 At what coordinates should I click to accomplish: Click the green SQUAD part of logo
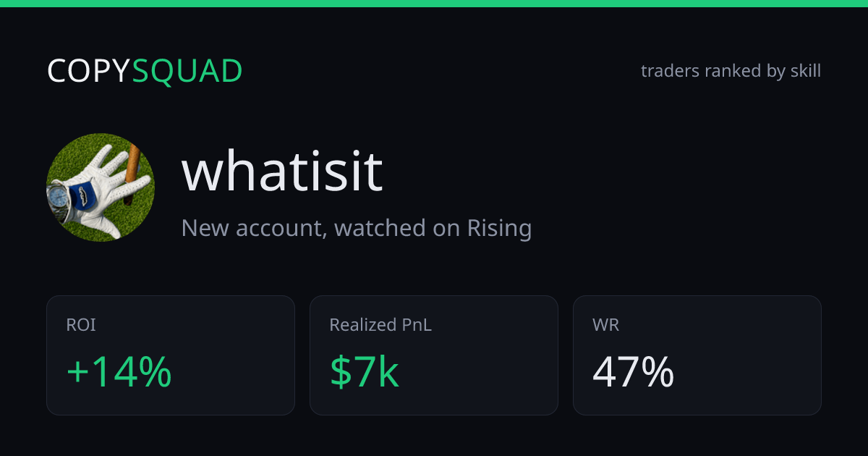click(188, 71)
